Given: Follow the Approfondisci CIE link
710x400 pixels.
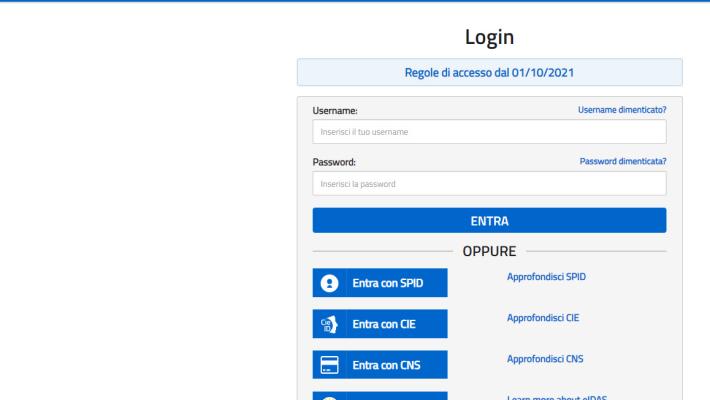Looking at the screenshot, I should click(542, 317).
